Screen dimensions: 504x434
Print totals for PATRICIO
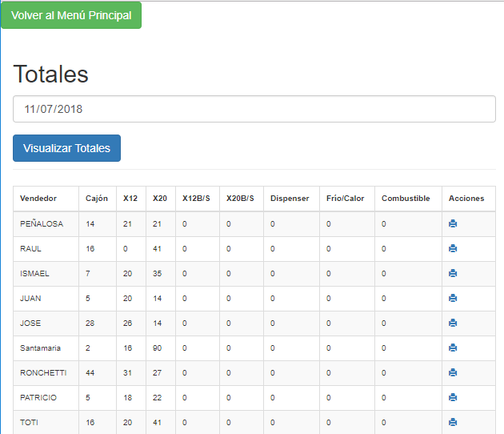click(x=453, y=398)
